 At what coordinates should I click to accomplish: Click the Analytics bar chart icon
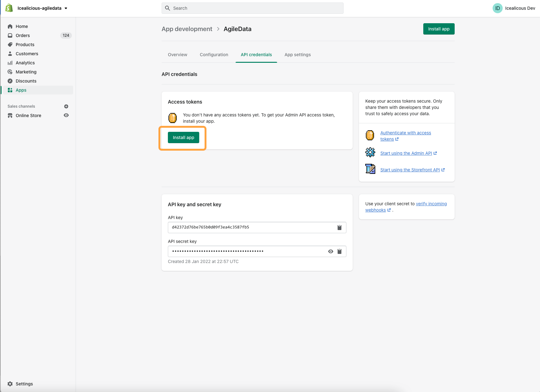point(10,63)
